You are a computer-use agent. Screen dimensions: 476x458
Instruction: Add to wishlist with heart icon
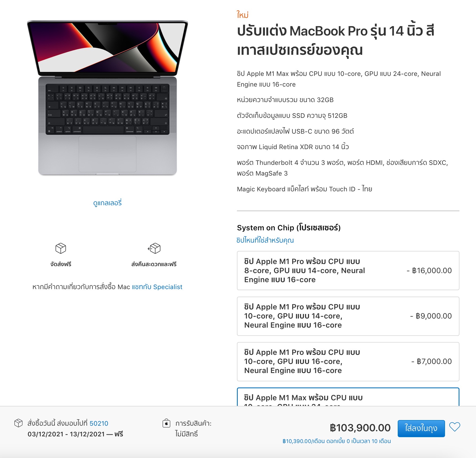(455, 427)
